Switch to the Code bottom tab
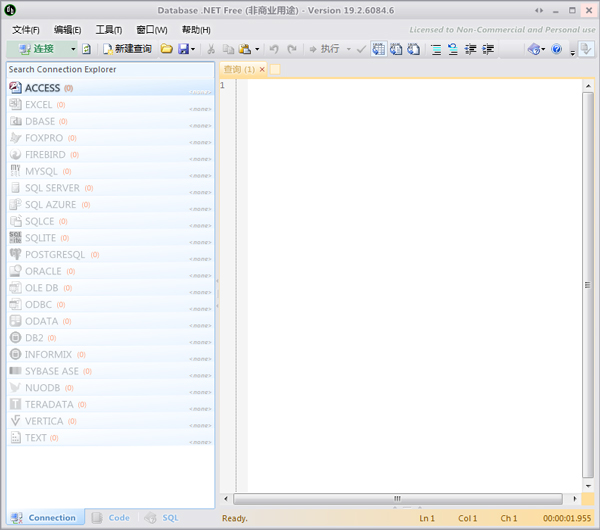 [111, 518]
